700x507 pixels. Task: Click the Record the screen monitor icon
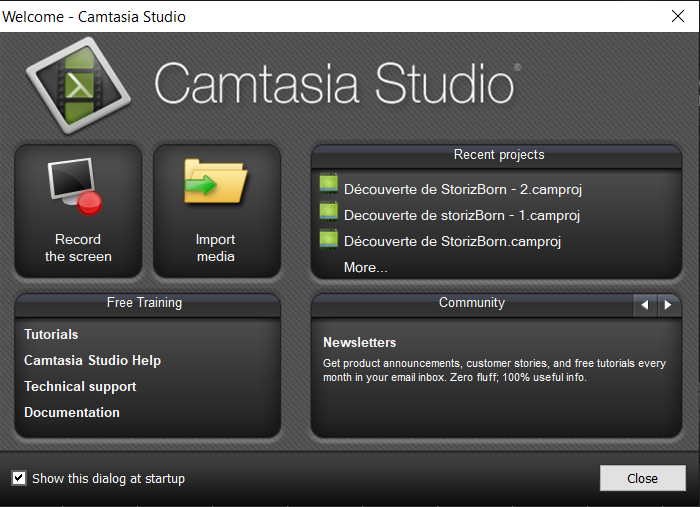click(x=75, y=186)
